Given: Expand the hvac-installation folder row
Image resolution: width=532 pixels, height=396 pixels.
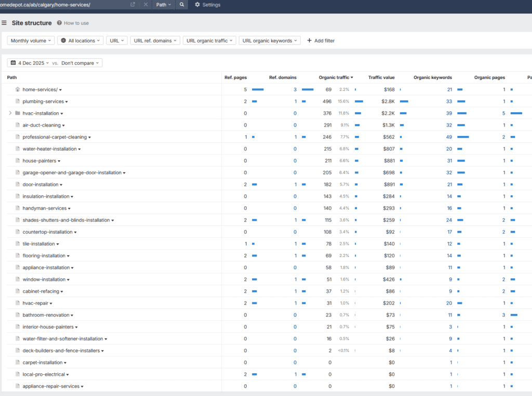Looking at the screenshot, I should pos(10,113).
